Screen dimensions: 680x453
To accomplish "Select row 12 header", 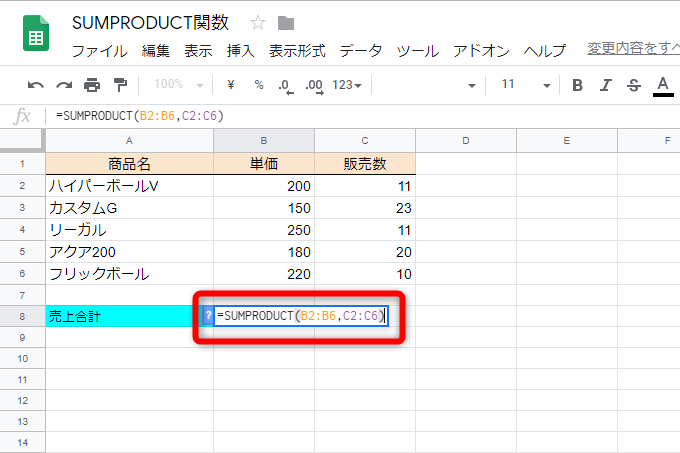I will [23, 400].
